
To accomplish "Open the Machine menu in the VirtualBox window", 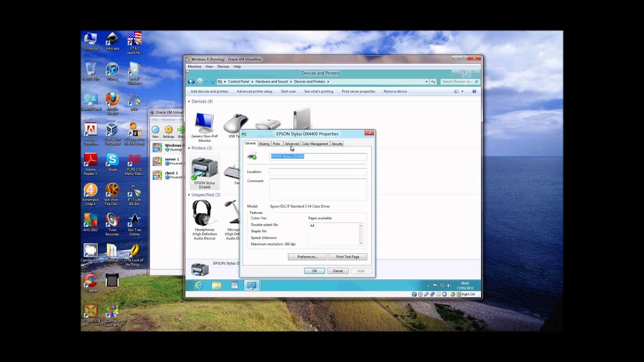I will coord(194,66).
